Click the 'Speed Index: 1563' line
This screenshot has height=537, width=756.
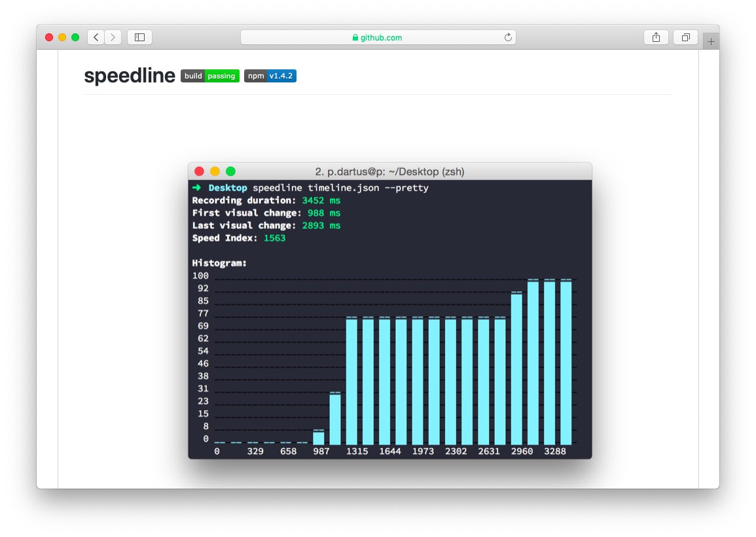coord(239,238)
